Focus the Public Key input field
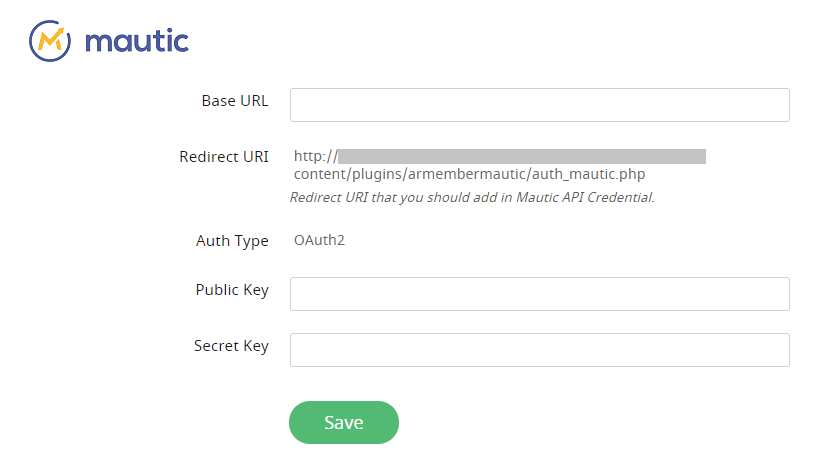This screenshot has width=830, height=470. (x=539, y=294)
